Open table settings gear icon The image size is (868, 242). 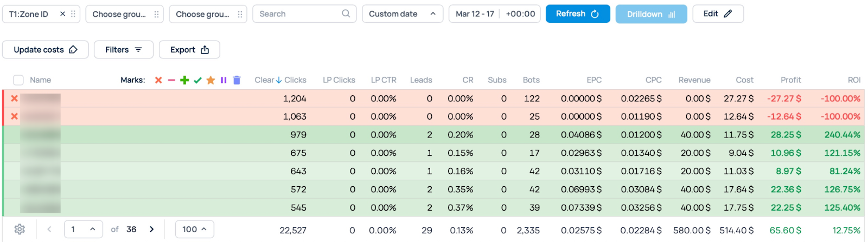pos(20,229)
